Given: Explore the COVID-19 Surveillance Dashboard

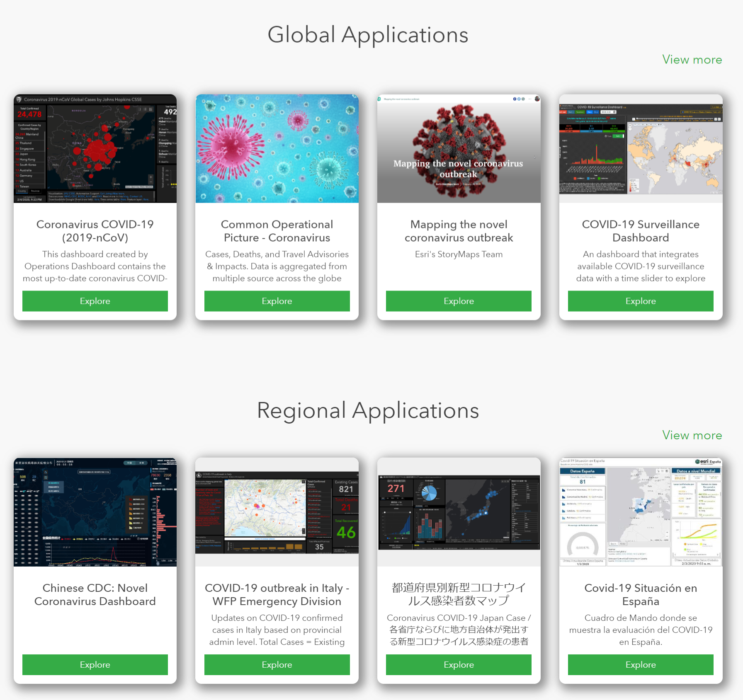Looking at the screenshot, I should pos(641,301).
